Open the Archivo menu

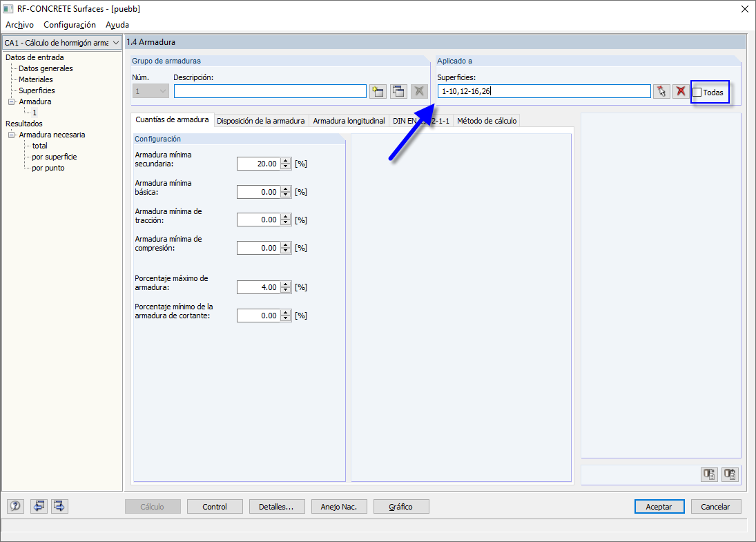point(20,25)
